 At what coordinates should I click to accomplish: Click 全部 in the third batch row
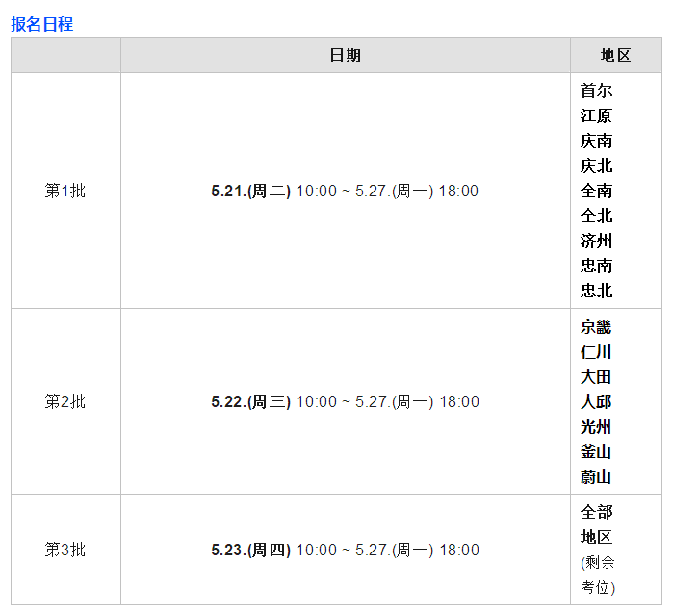coord(596,512)
